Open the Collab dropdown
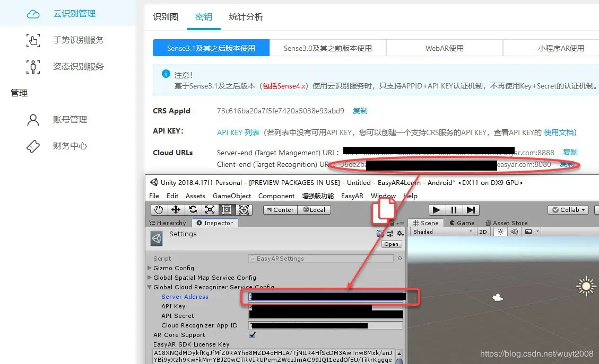Viewport: 599px width, 364px height. pyautogui.click(x=568, y=210)
